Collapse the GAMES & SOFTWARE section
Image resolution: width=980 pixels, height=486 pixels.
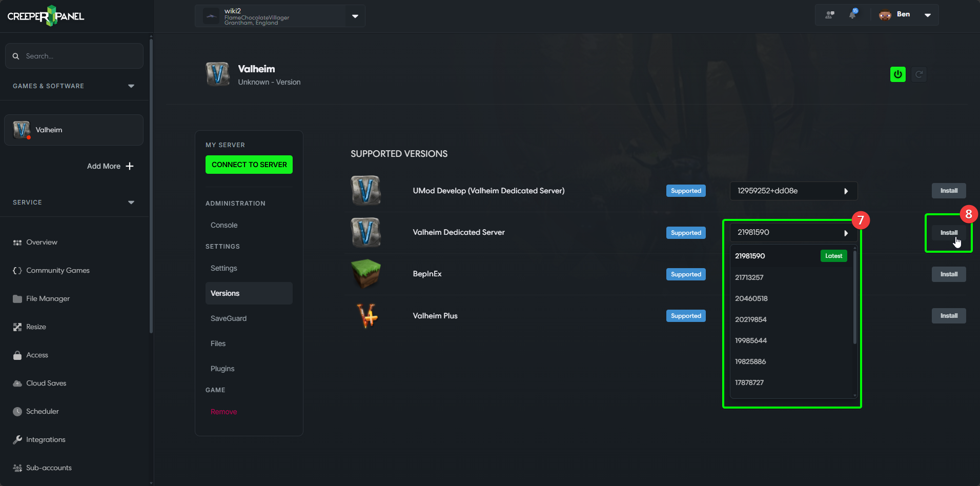click(131, 86)
